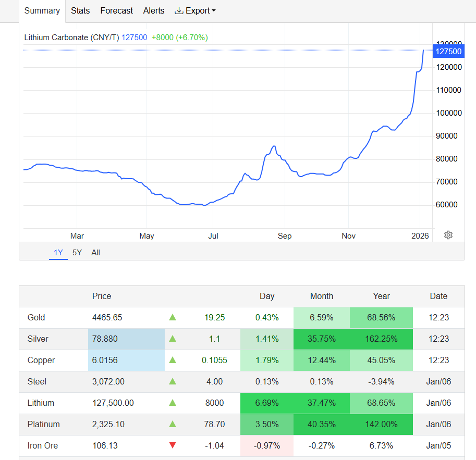Click the Export download icon
The width and height of the screenshot is (476, 460).
[179, 10]
